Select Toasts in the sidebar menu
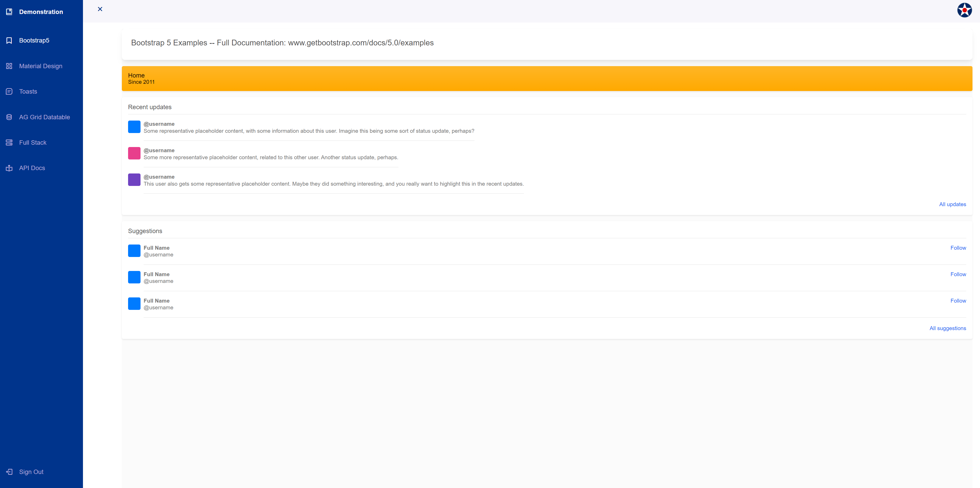The height and width of the screenshot is (488, 980). coord(28,91)
